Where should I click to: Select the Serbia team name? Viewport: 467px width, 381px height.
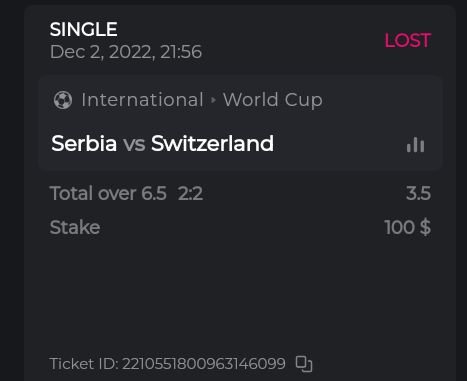84,144
